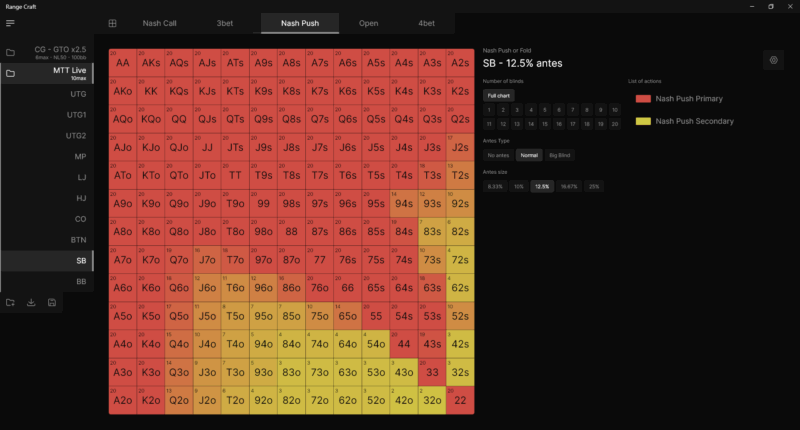This screenshot has width=800, height=430.
Task: Click the Full chart button
Action: [497, 95]
